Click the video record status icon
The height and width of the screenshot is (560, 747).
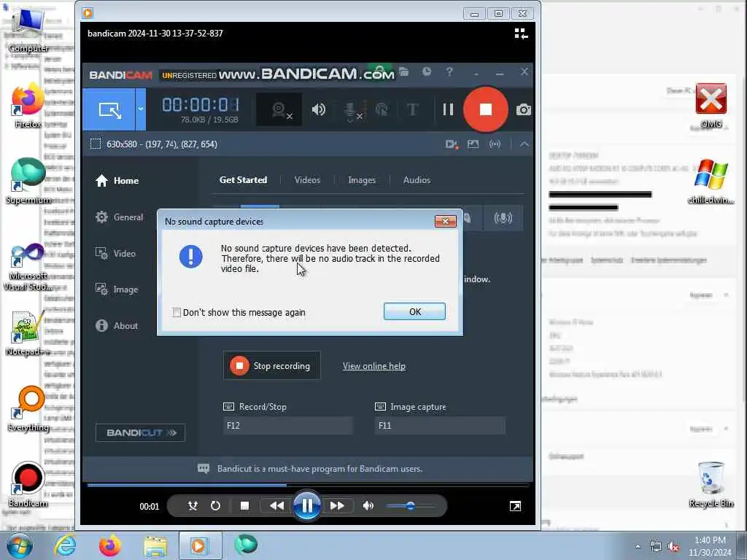point(451,144)
